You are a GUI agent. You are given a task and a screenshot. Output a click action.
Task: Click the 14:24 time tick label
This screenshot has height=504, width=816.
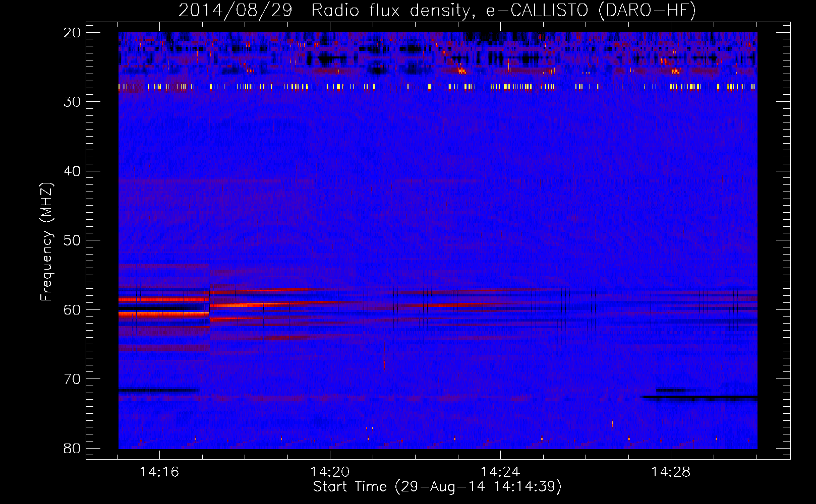500,472
